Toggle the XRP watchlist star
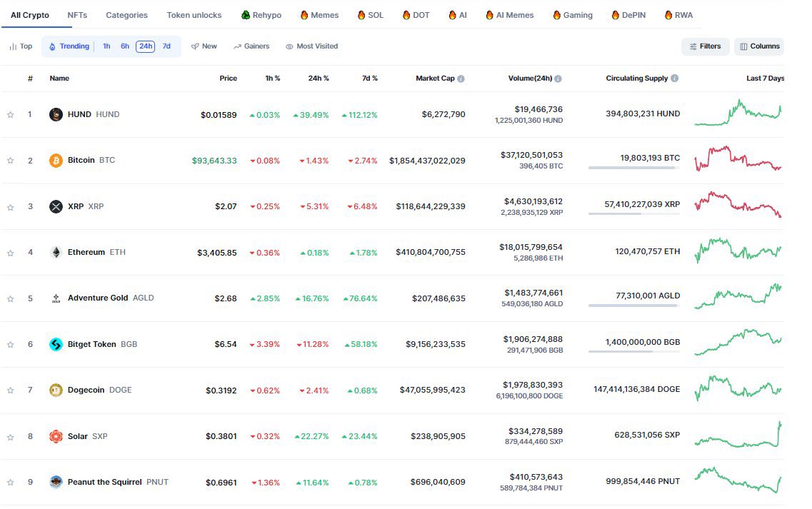 click(11, 206)
